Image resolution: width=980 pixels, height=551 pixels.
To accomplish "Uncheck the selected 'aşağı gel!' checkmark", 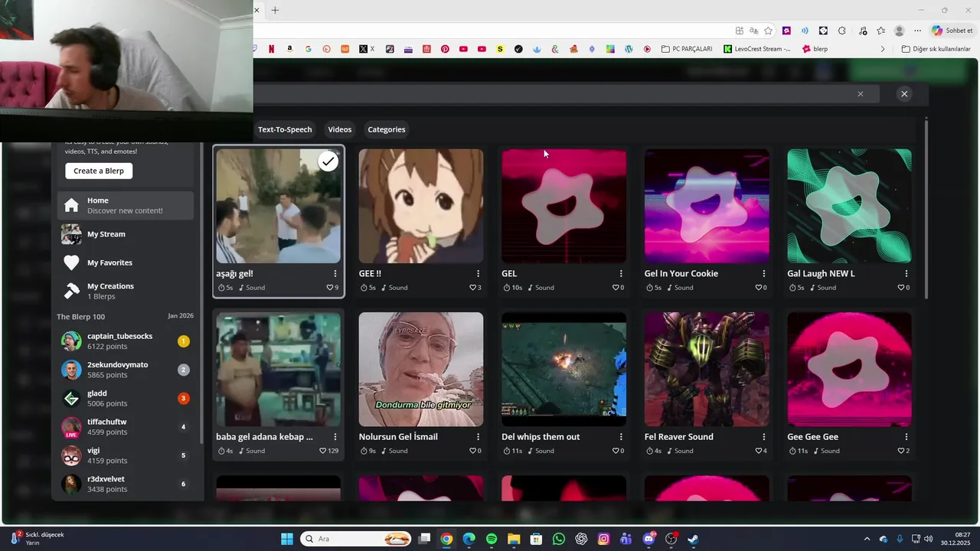I will pyautogui.click(x=328, y=161).
